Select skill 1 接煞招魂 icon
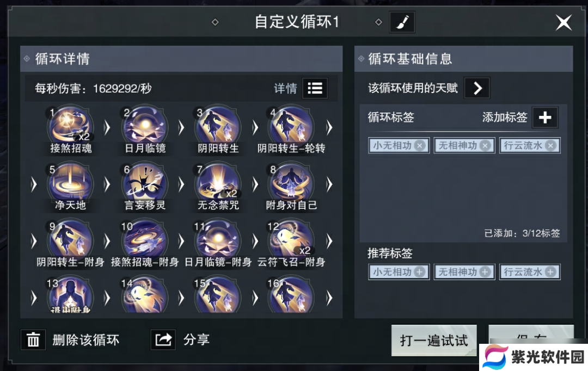The image size is (588, 371). tap(70, 126)
